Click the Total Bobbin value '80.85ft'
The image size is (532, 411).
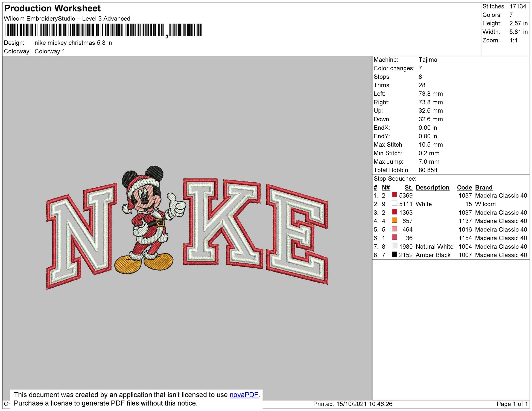pos(428,170)
